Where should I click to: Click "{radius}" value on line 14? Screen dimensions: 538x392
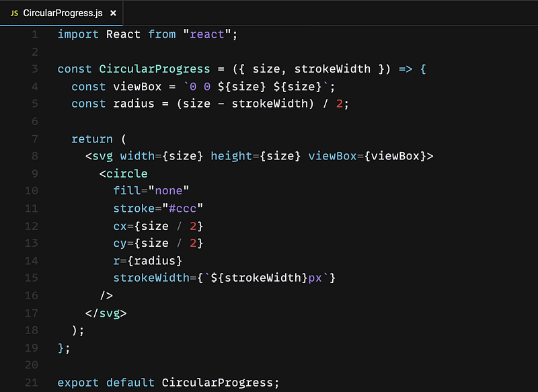click(x=155, y=261)
